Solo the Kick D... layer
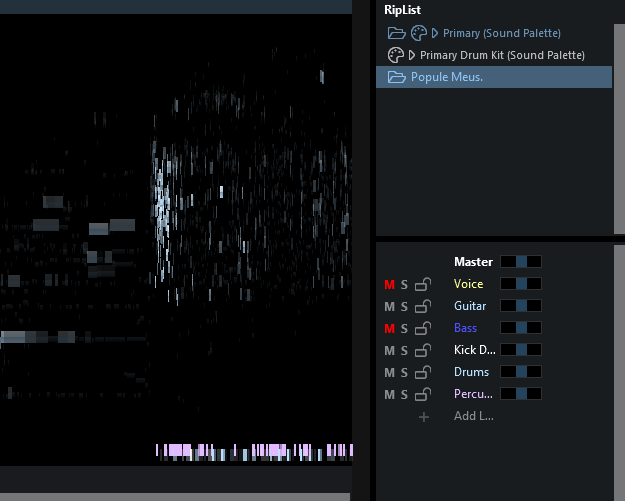This screenshot has height=501, width=625. tap(404, 350)
